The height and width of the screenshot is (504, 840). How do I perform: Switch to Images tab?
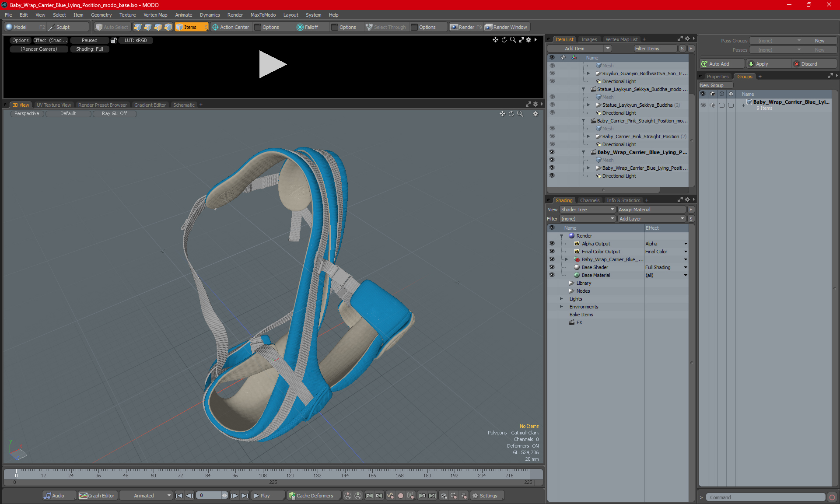(x=589, y=39)
